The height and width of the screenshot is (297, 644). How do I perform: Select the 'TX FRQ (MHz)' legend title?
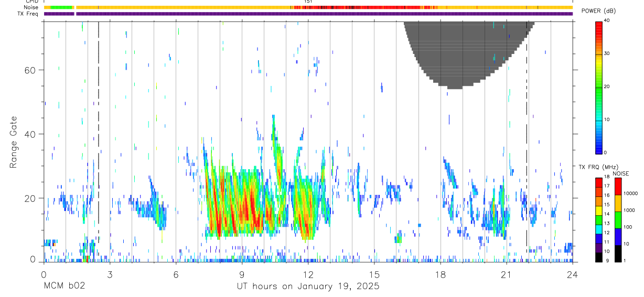[598, 167]
